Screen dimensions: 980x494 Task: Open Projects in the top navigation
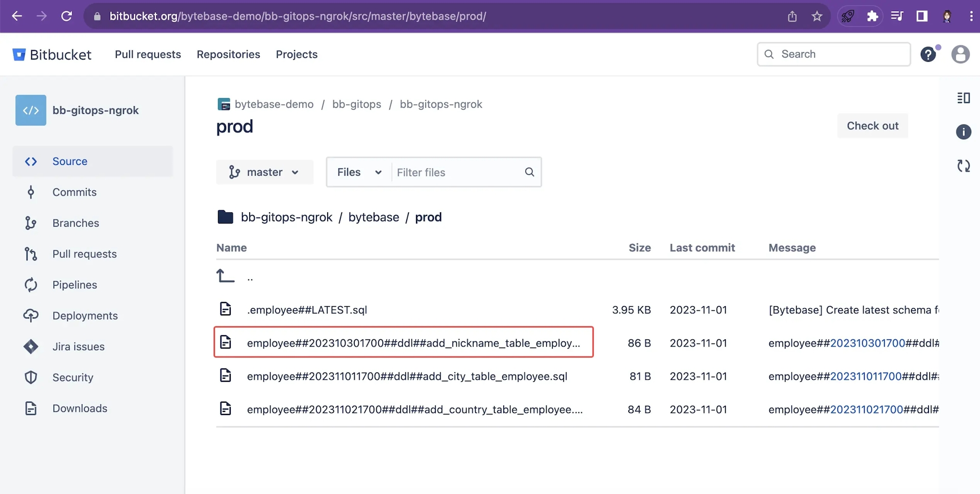[x=297, y=54]
